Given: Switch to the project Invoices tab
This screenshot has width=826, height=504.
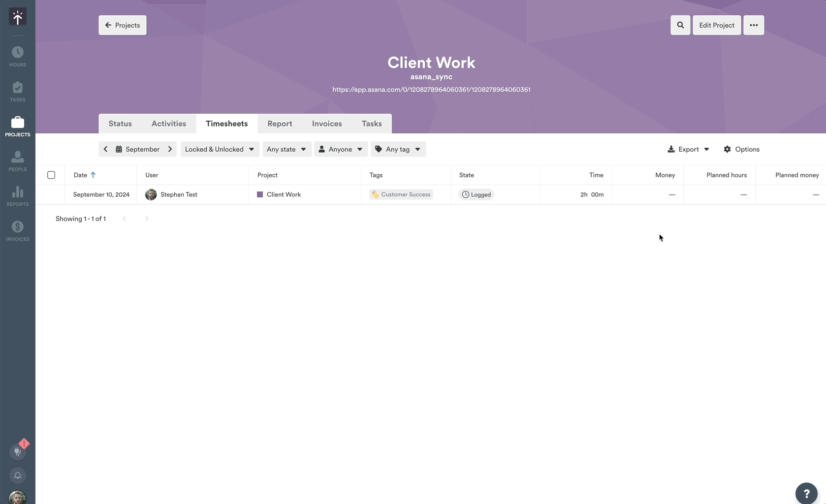Looking at the screenshot, I should pyautogui.click(x=327, y=124).
